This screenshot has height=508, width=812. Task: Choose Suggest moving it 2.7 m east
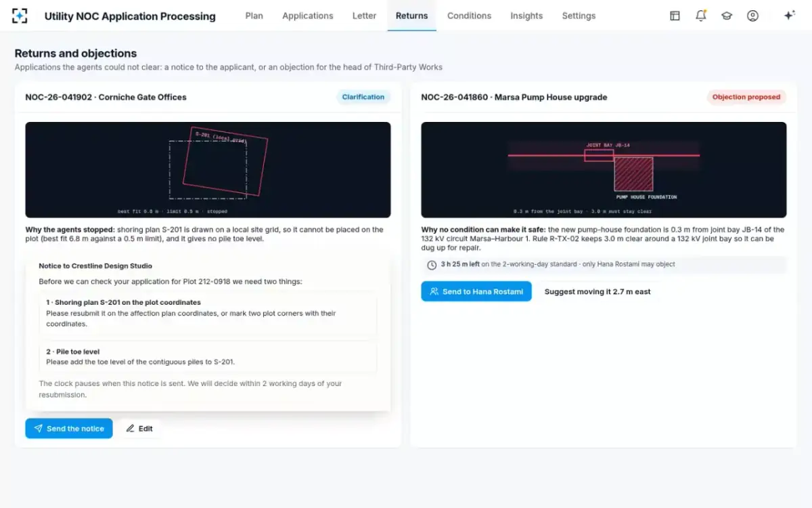click(597, 291)
